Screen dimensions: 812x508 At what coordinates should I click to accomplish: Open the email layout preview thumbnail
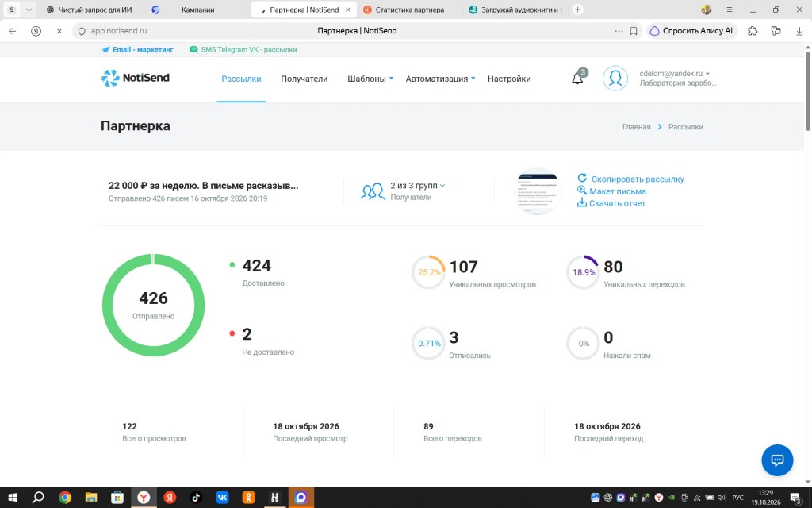pos(538,191)
